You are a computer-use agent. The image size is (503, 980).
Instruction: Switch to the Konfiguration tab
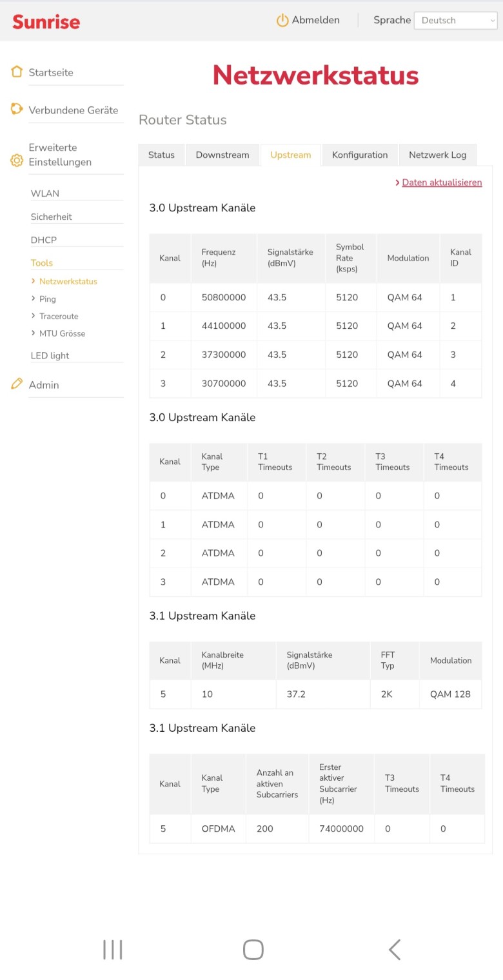coord(360,155)
